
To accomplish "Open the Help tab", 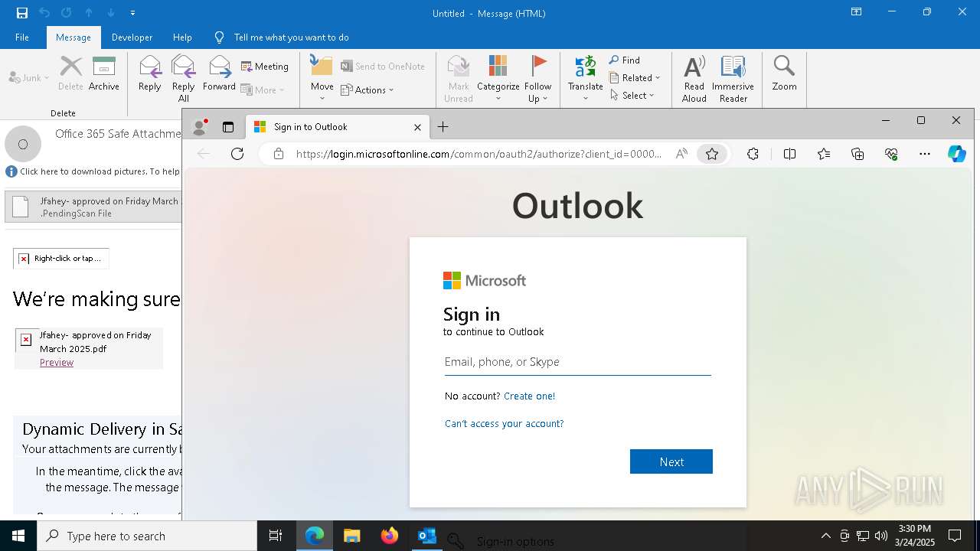I will click(x=182, y=37).
